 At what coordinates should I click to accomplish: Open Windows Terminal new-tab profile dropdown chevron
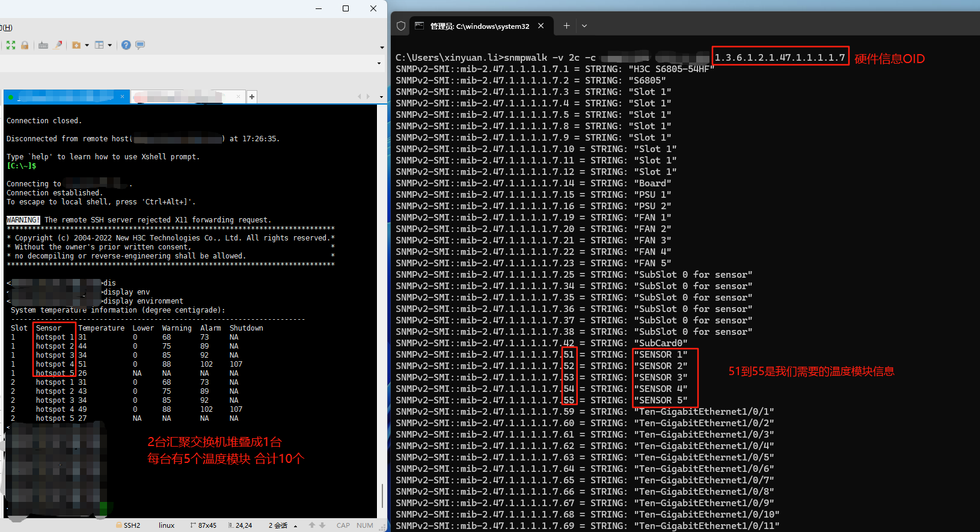coord(584,26)
